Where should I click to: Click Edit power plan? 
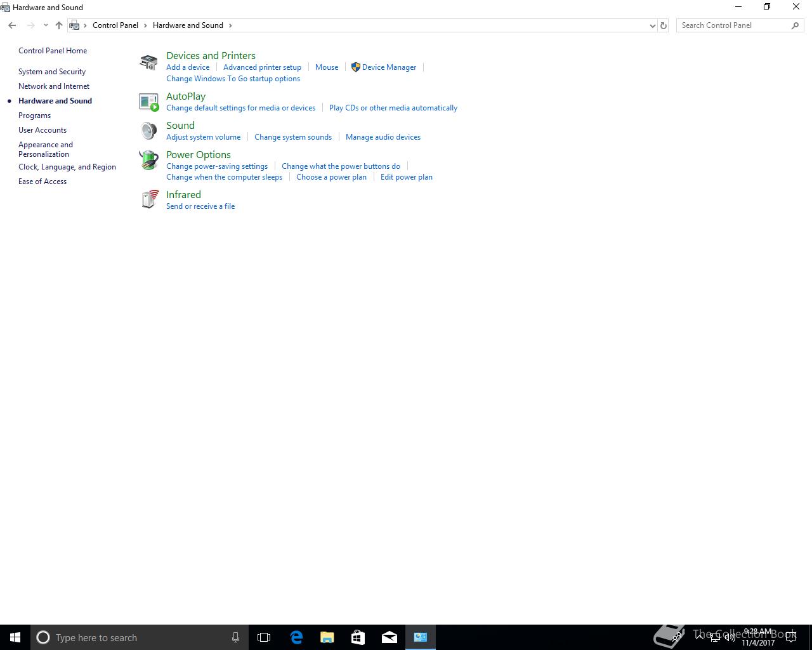[407, 177]
